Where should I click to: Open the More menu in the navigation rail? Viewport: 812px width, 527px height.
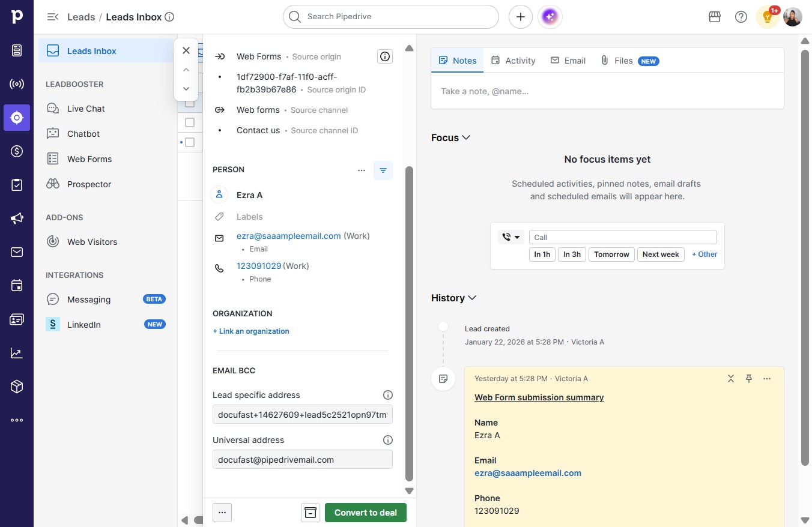click(x=17, y=420)
